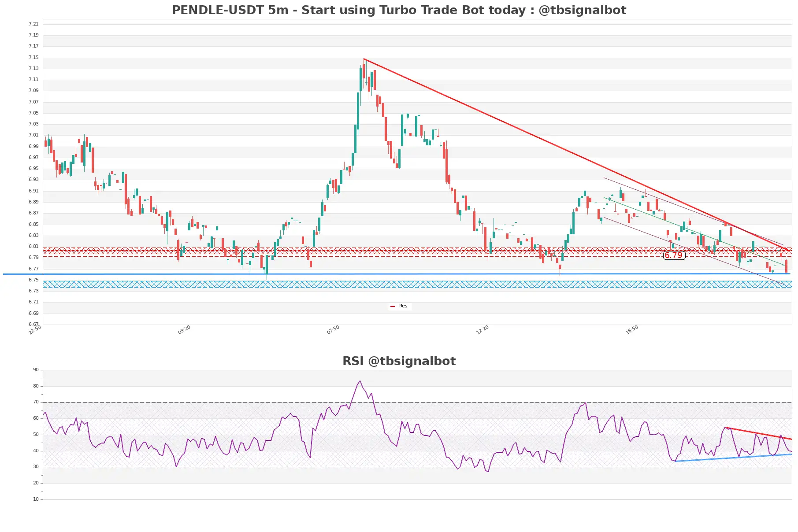The image size is (798, 532).
Task: Click the 6.71 price axis label
Action: (33, 302)
